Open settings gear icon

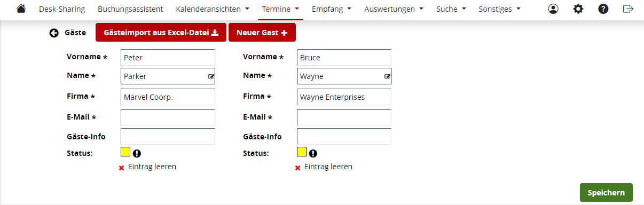click(578, 9)
